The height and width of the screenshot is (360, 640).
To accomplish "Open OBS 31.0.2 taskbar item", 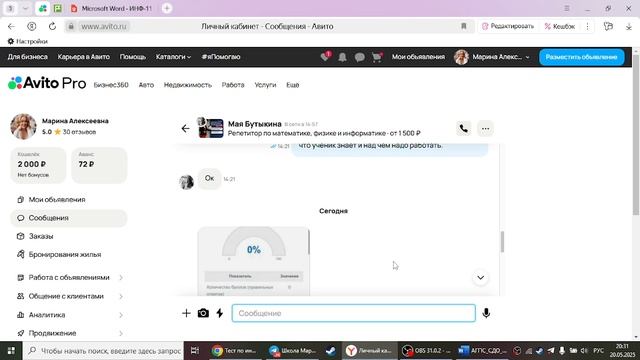I will tap(427, 351).
